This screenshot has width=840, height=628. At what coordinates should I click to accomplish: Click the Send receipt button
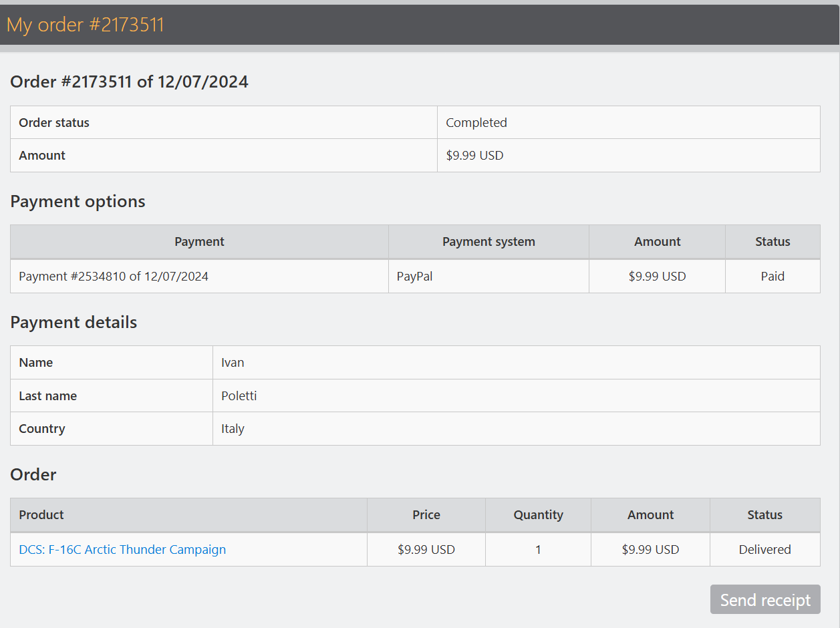(765, 599)
